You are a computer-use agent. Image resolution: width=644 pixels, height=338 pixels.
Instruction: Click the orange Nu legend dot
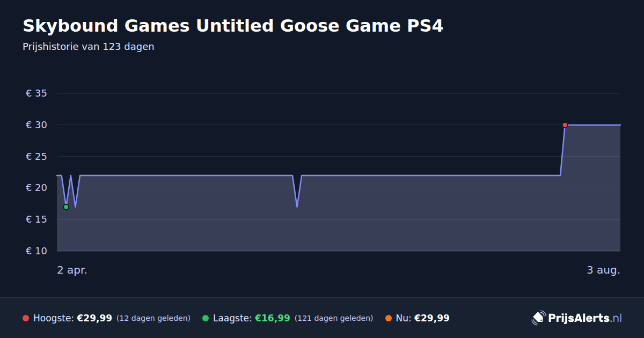[389, 318]
